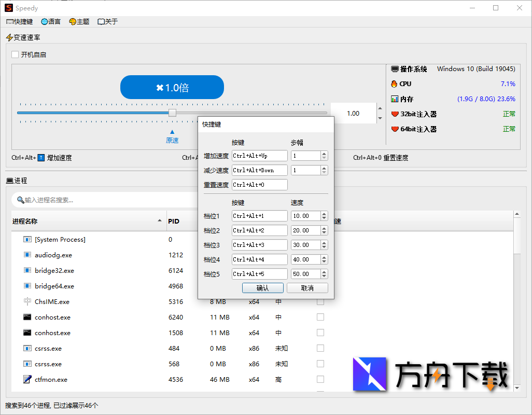Click the 操作系统 monitor icon

[x=395, y=68]
